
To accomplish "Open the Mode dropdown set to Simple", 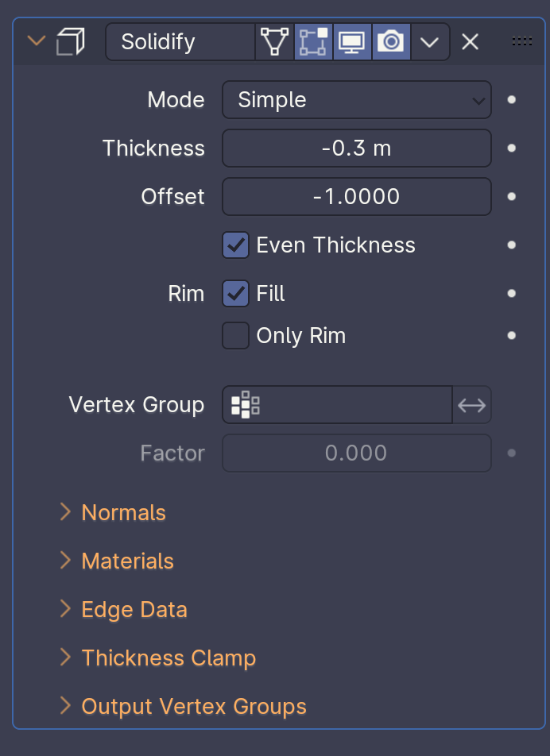I will (356, 100).
